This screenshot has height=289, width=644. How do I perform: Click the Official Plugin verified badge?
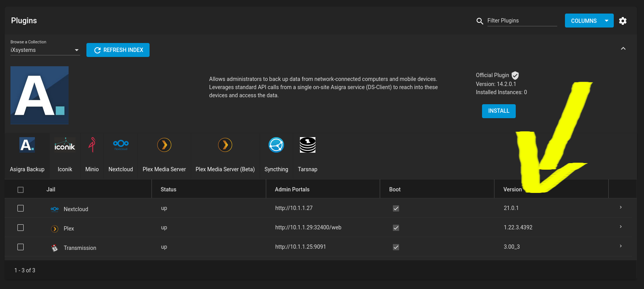pyautogui.click(x=515, y=76)
